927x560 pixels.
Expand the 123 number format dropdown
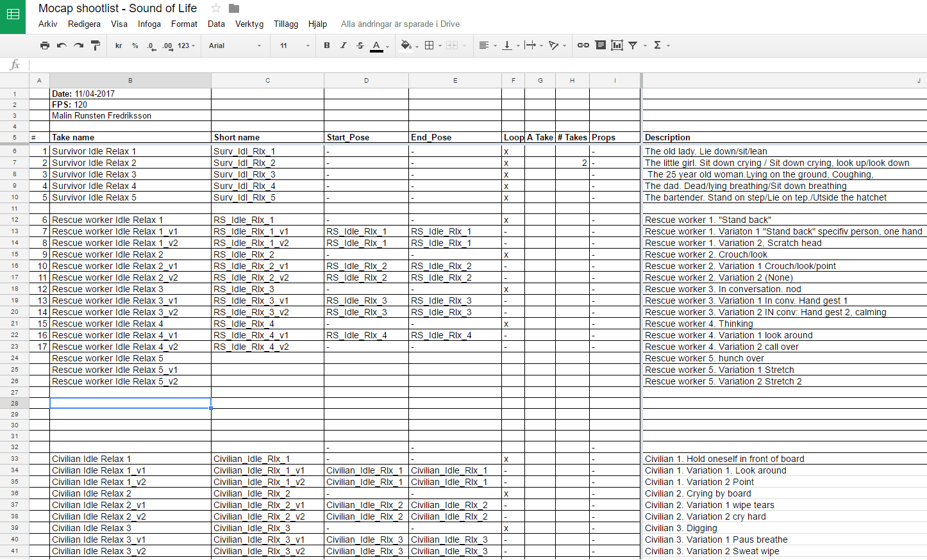point(186,45)
